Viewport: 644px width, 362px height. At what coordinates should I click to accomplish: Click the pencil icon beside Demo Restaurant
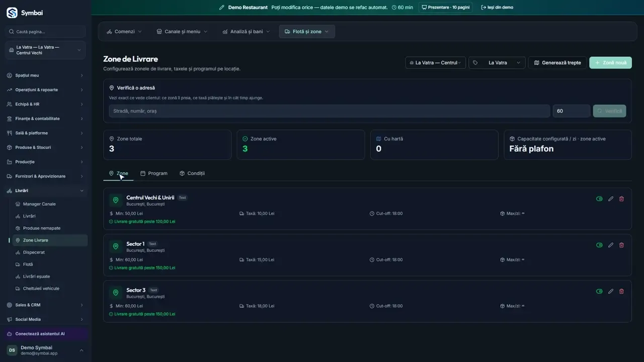point(222,8)
